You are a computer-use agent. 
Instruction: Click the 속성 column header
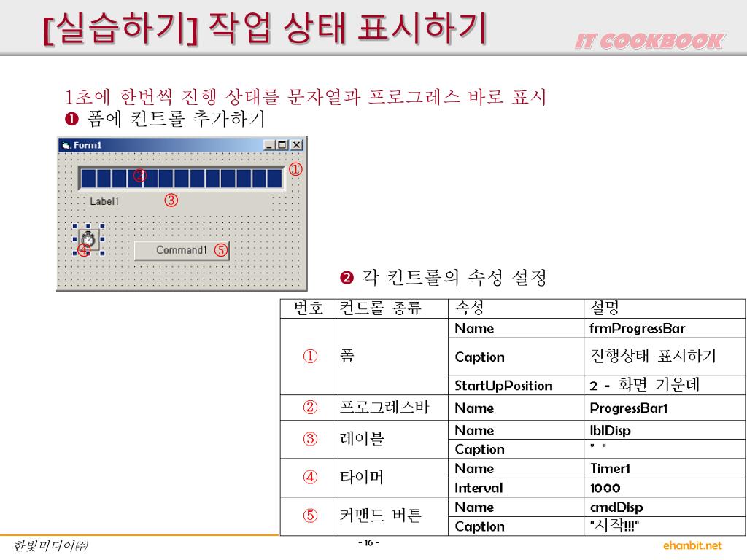[x=516, y=308]
